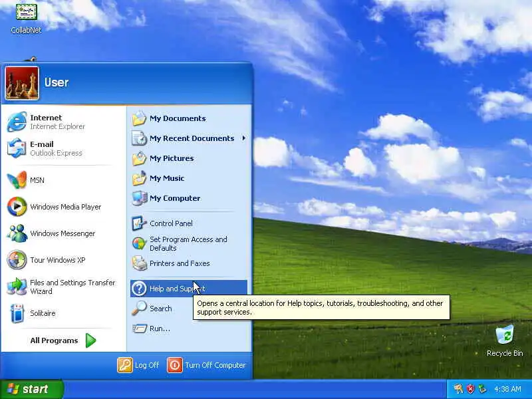Screen dimensions: 532x399
Task: Click the MSN label
Action: pos(37,180)
